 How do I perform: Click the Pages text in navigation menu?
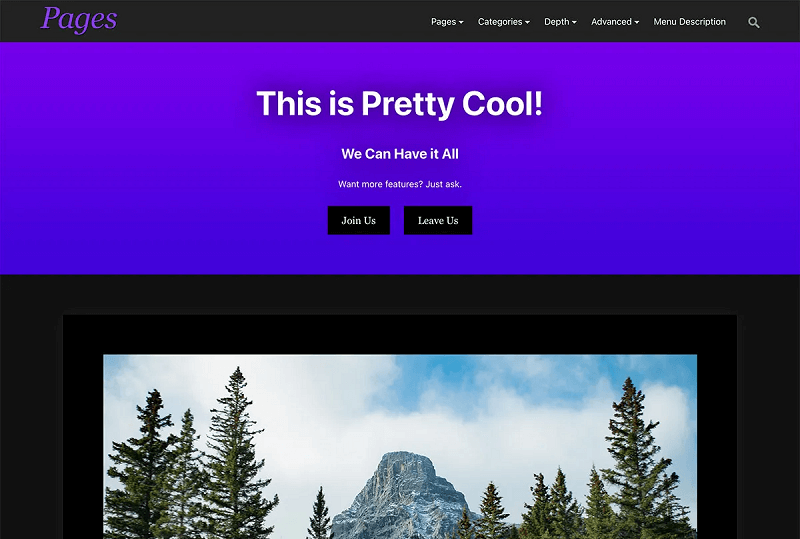coord(443,22)
